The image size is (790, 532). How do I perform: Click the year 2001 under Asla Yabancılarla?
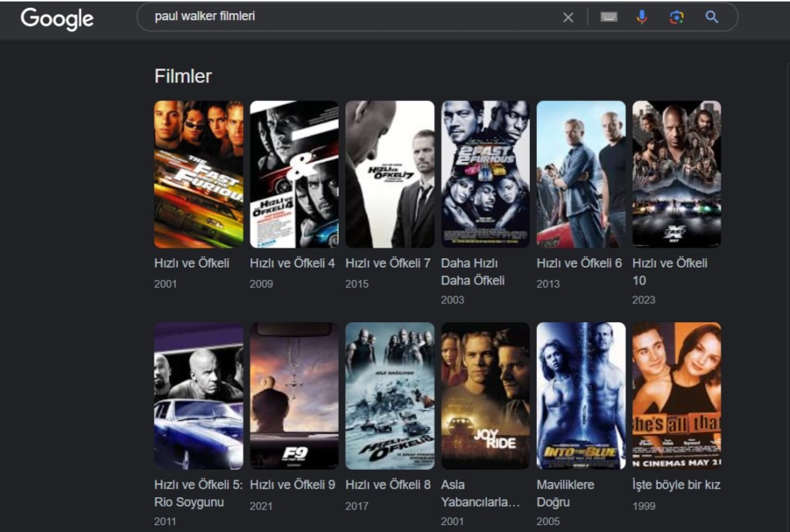[x=452, y=521]
